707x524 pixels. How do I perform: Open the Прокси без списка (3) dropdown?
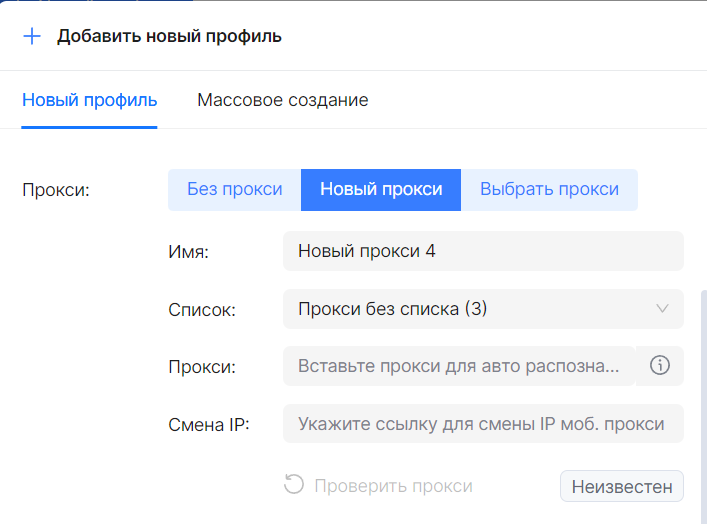pyautogui.click(x=470, y=309)
